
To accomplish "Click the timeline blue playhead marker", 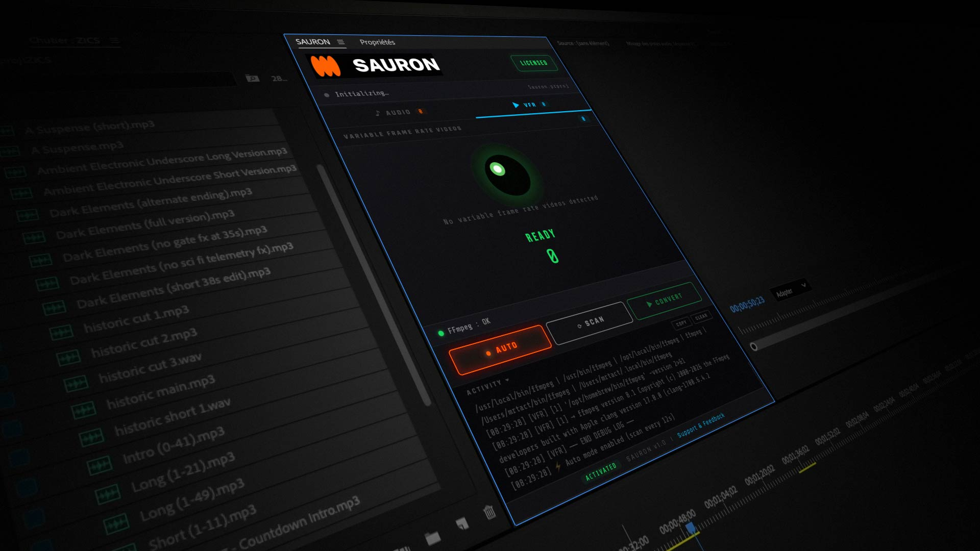I will click(x=690, y=527).
